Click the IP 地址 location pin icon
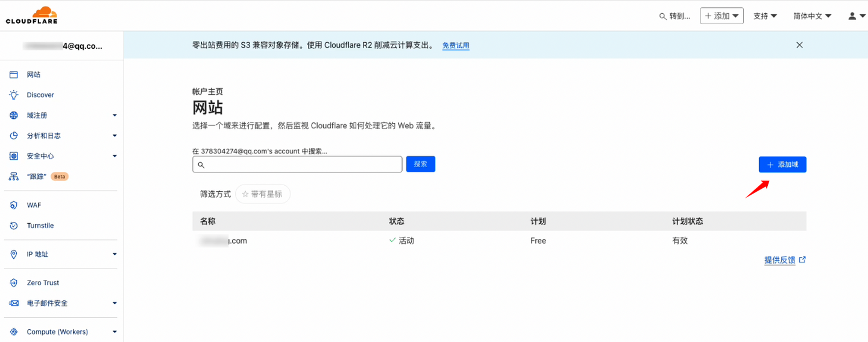The width and height of the screenshot is (868, 342). pyautogui.click(x=14, y=255)
